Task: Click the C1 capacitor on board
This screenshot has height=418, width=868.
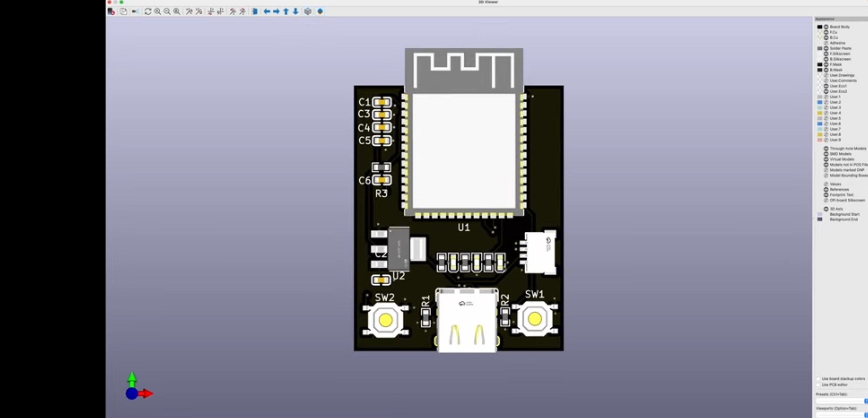Action: 382,102
